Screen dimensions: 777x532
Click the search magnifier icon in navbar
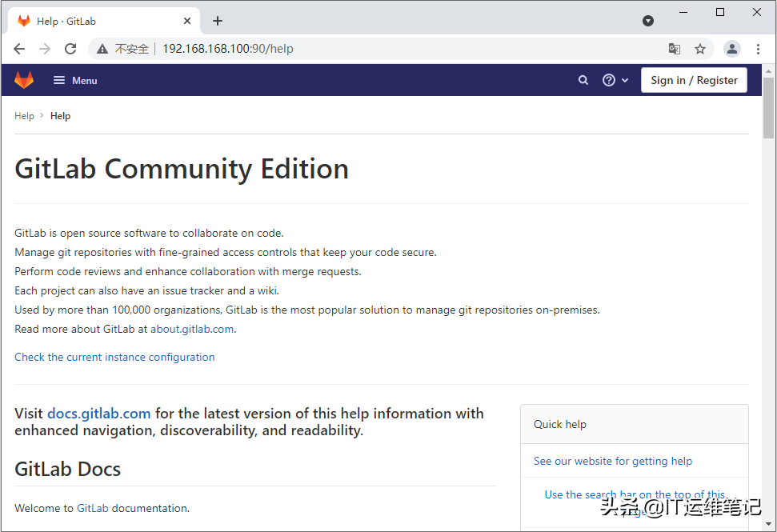pyautogui.click(x=583, y=80)
